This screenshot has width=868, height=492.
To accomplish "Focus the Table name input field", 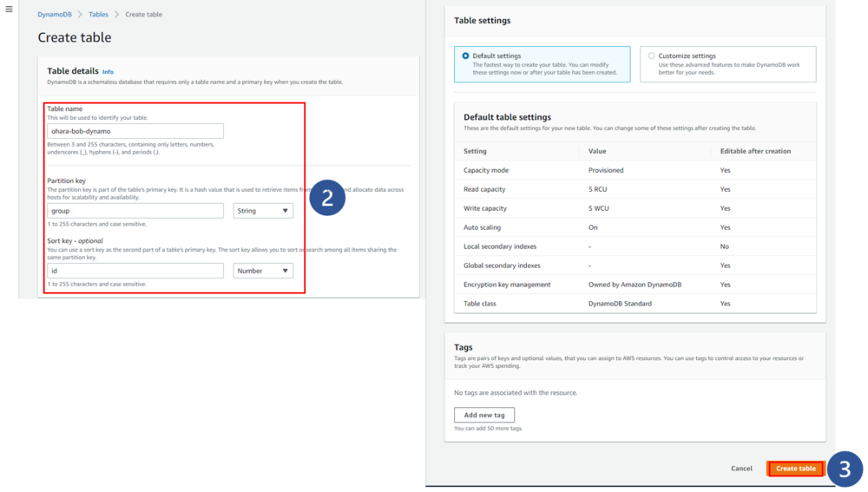I will pos(135,131).
